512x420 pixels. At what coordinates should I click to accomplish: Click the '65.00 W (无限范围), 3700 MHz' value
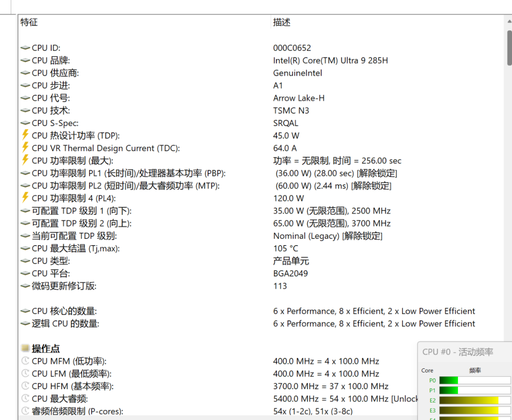pyautogui.click(x=332, y=223)
